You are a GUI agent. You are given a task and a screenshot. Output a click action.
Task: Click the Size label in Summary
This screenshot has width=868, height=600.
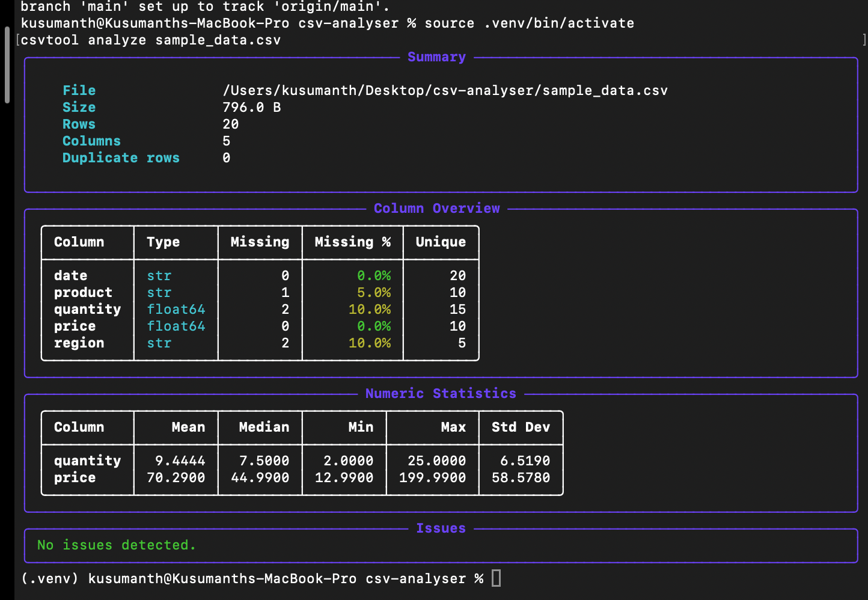pos(79,108)
